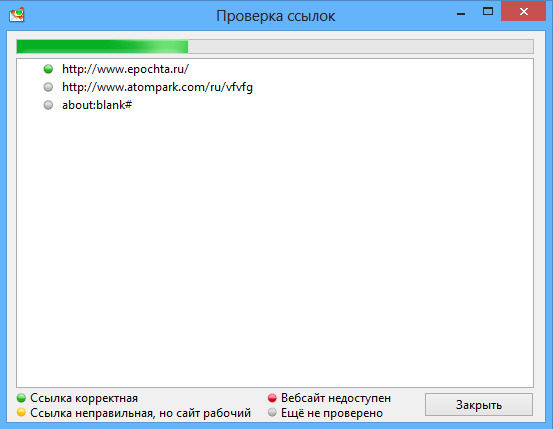Click the 'Ссылка неправильная, но сайт рабочий' label

click(140, 413)
